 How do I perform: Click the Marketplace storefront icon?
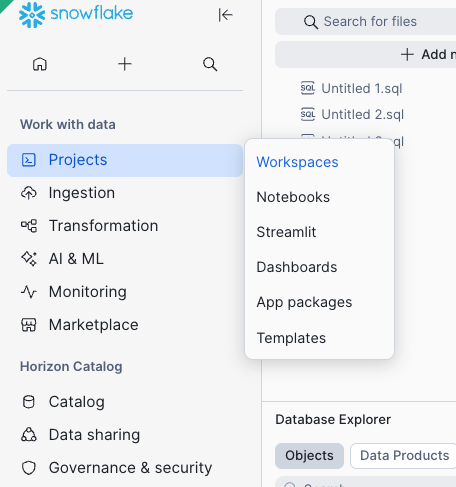[x=29, y=325]
